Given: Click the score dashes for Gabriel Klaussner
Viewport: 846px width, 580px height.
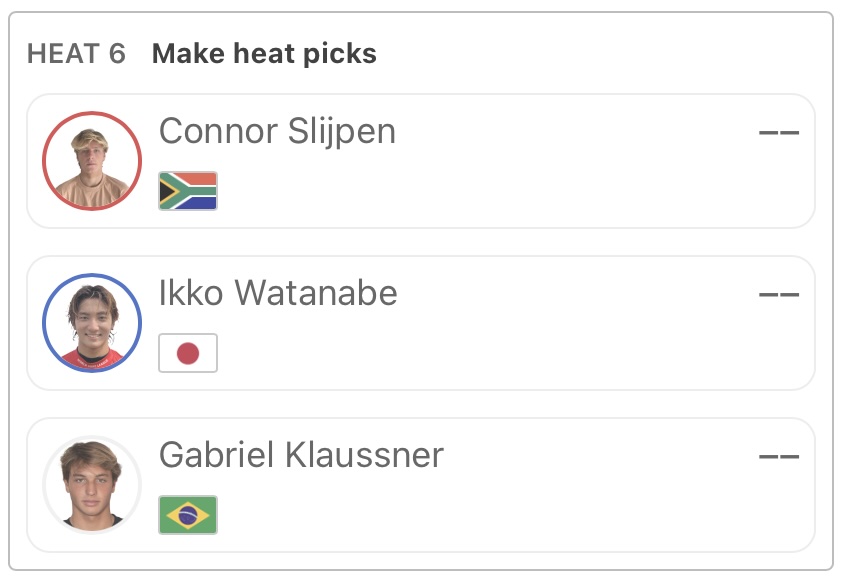Looking at the screenshot, I should [779, 456].
